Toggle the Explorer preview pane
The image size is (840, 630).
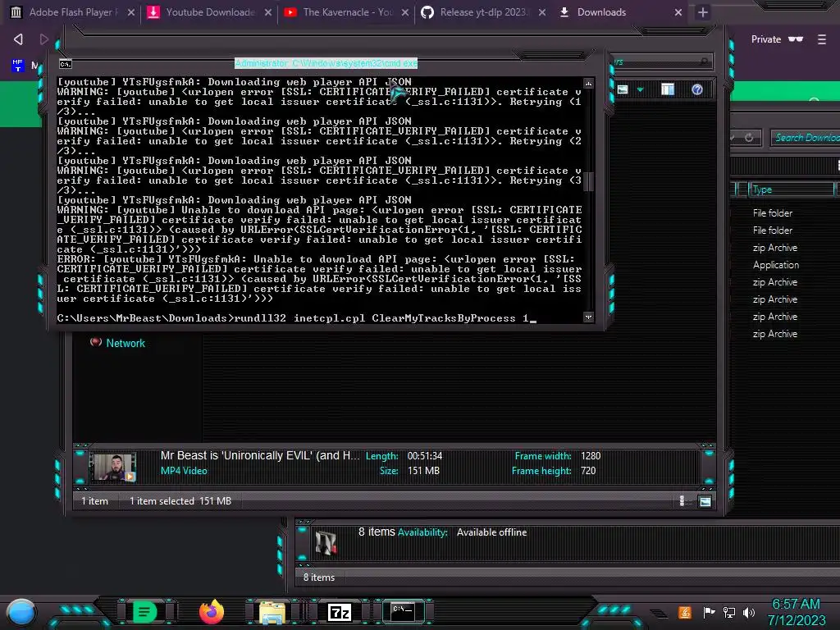tap(668, 89)
